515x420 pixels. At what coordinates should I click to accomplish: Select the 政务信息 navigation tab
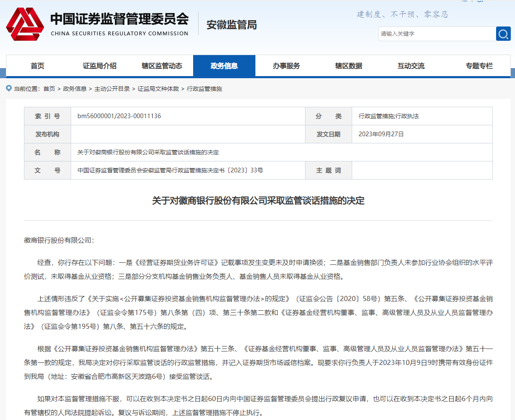224,66
